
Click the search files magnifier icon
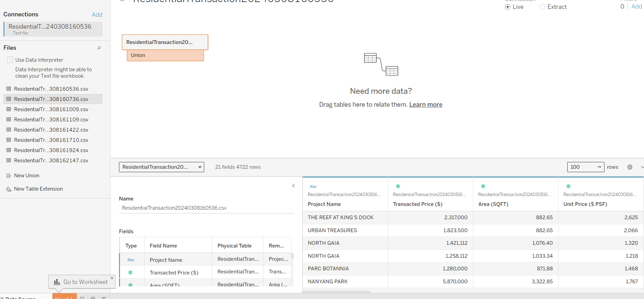tap(99, 48)
